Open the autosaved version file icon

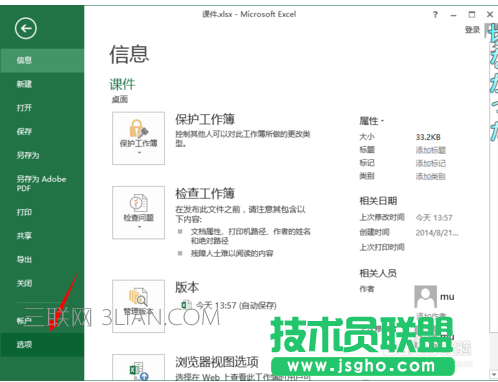[186, 305]
